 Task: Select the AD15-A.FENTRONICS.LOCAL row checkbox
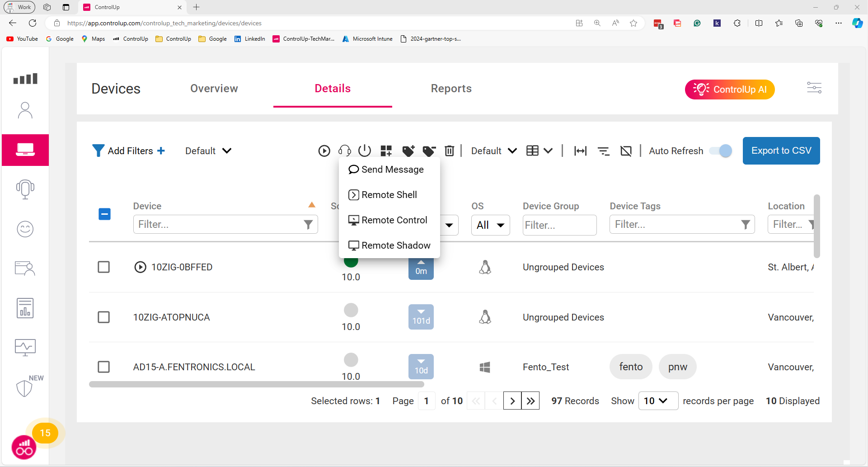104,367
